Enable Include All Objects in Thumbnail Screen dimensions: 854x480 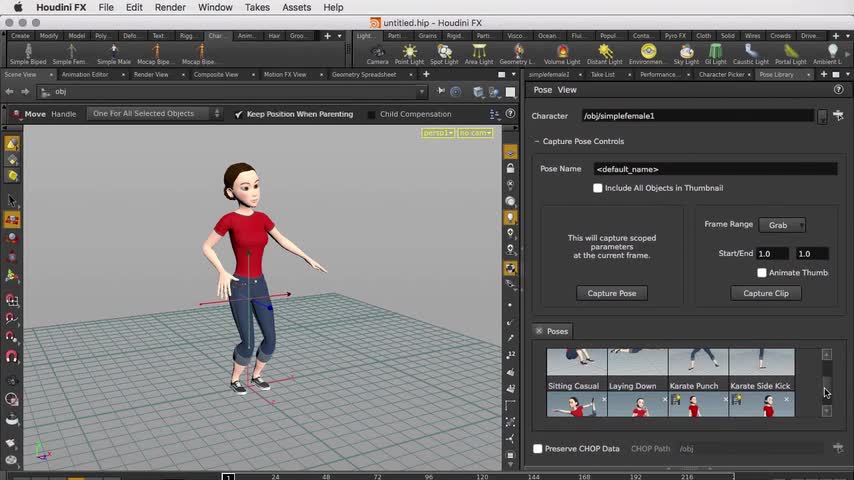[x=598, y=188]
